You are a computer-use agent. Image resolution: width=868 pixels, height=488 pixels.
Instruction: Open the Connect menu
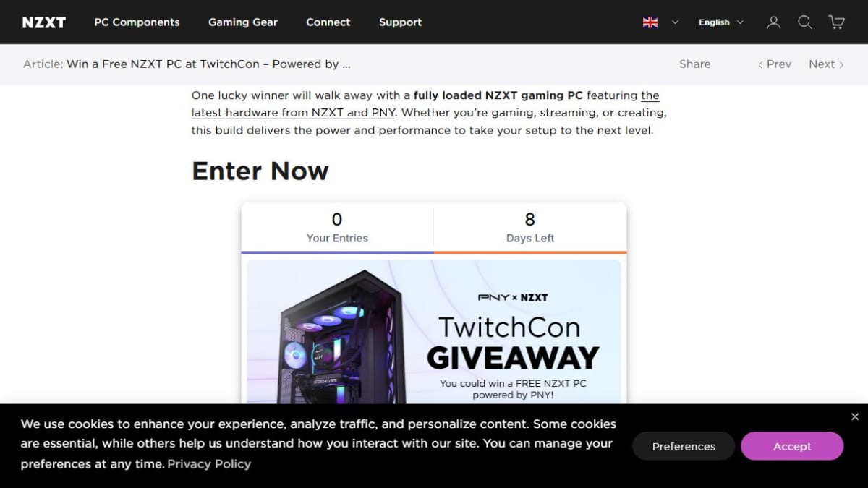[328, 22]
